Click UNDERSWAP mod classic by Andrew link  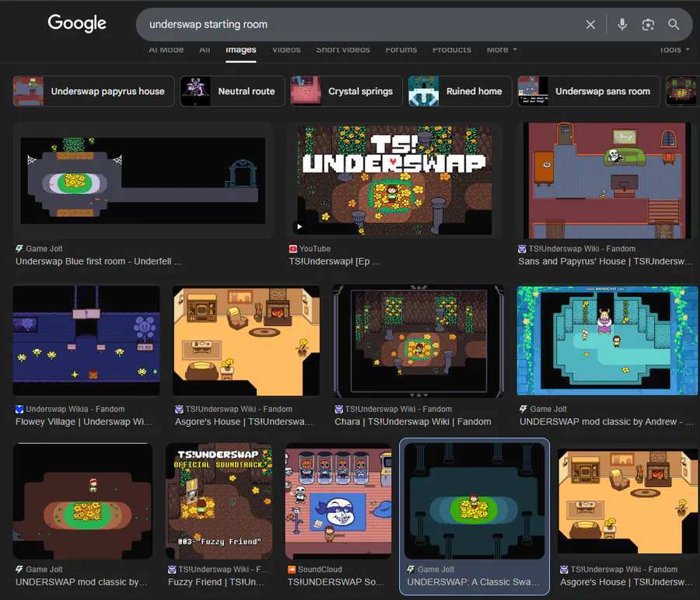coord(606,421)
